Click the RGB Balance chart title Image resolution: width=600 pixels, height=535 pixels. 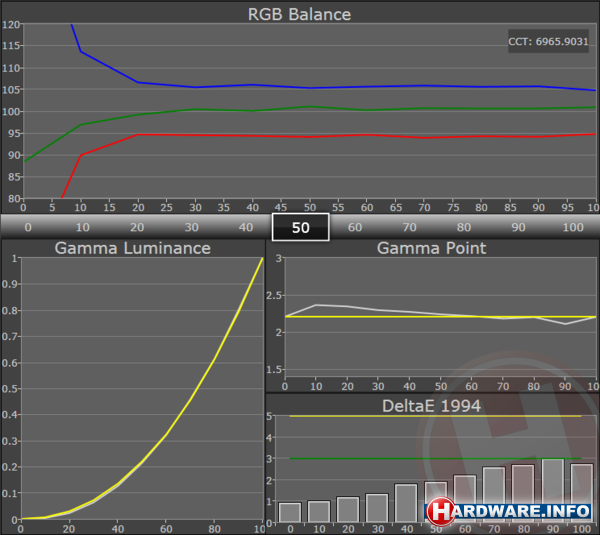pos(299,15)
